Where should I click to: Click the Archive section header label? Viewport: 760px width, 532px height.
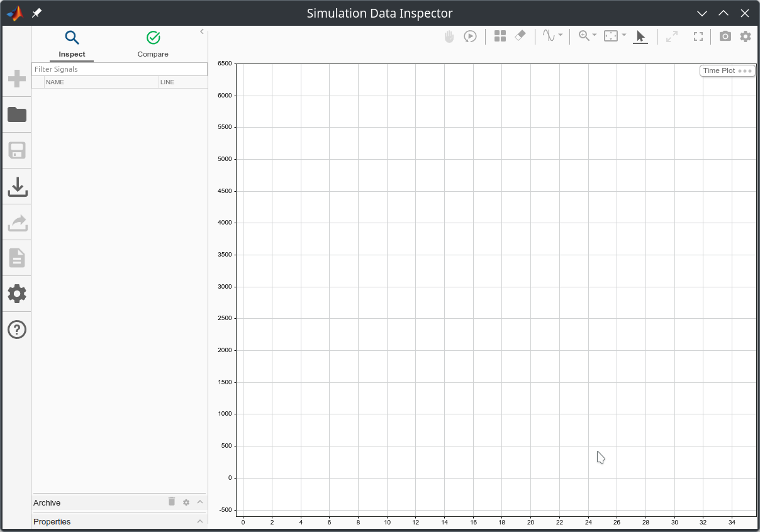pos(47,503)
